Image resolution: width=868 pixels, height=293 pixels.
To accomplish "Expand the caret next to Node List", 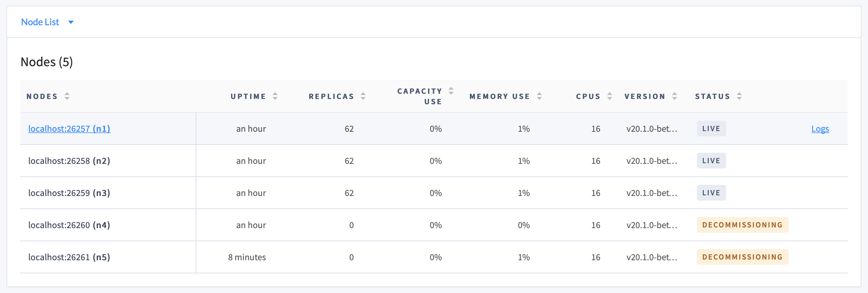I will [71, 22].
